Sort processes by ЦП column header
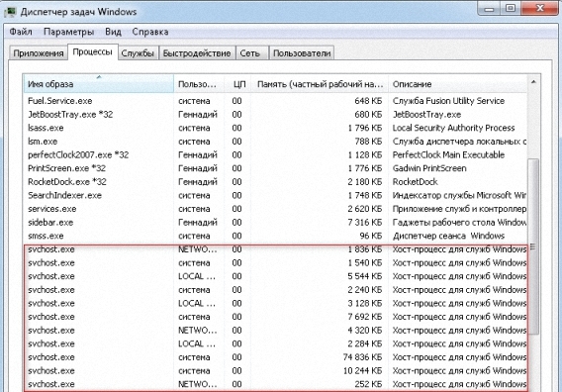This screenshot has height=392, width=562. pyautogui.click(x=238, y=84)
